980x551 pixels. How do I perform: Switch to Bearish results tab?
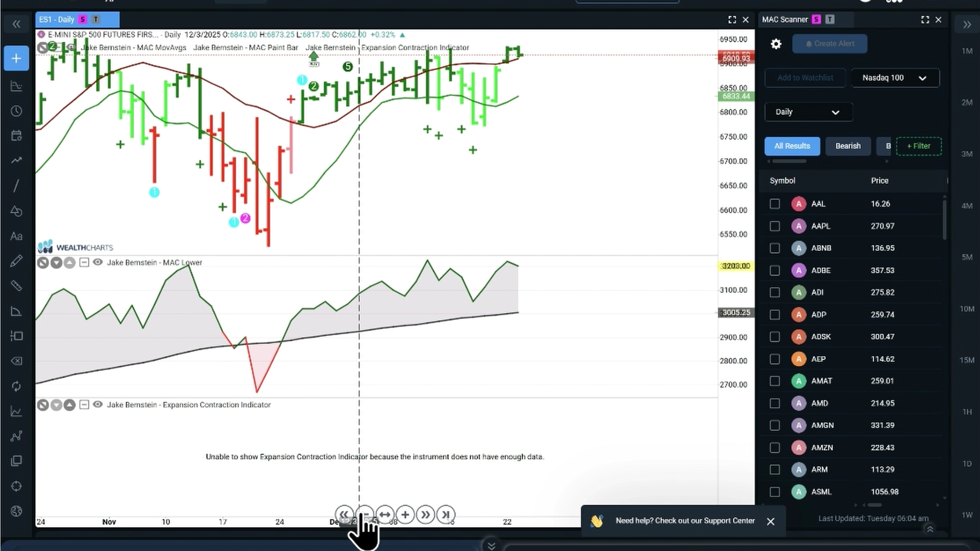[848, 146]
